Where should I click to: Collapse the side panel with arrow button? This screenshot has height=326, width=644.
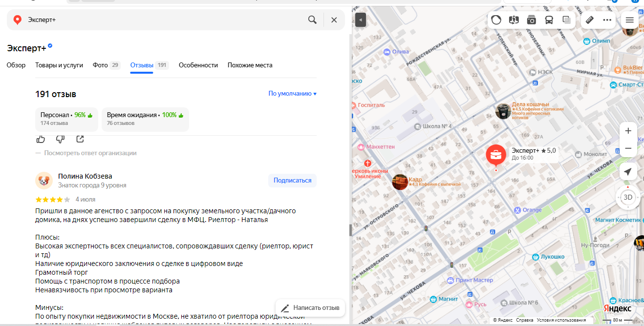[360, 20]
